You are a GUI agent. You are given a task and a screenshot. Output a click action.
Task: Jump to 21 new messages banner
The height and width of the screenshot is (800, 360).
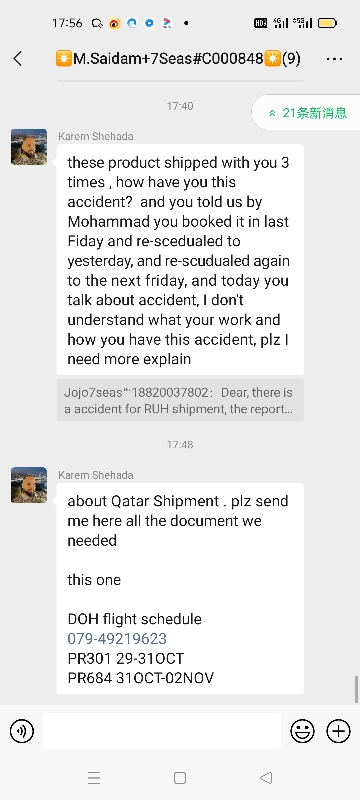(306, 113)
